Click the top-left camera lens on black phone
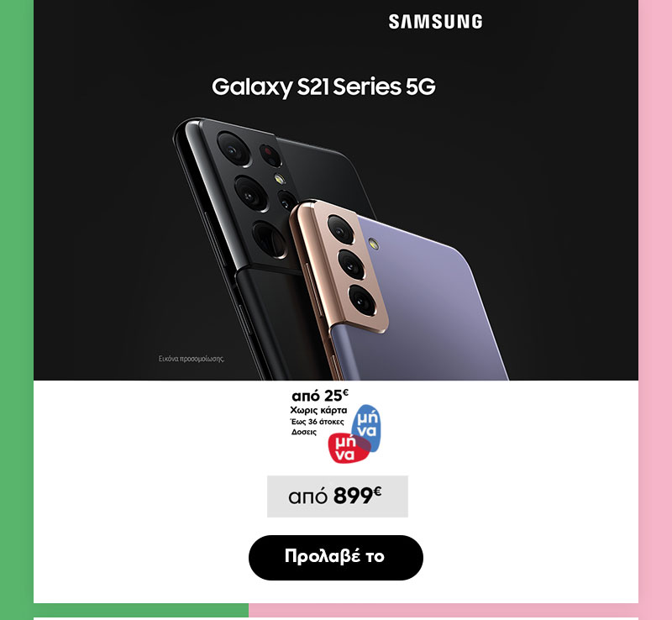 coord(234,149)
